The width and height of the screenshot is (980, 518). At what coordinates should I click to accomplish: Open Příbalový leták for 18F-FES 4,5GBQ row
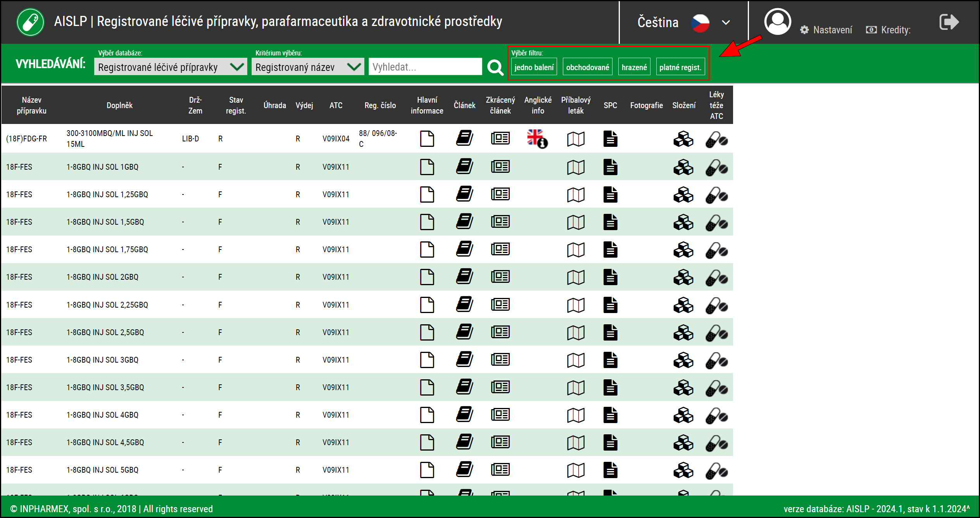point(576,443)
